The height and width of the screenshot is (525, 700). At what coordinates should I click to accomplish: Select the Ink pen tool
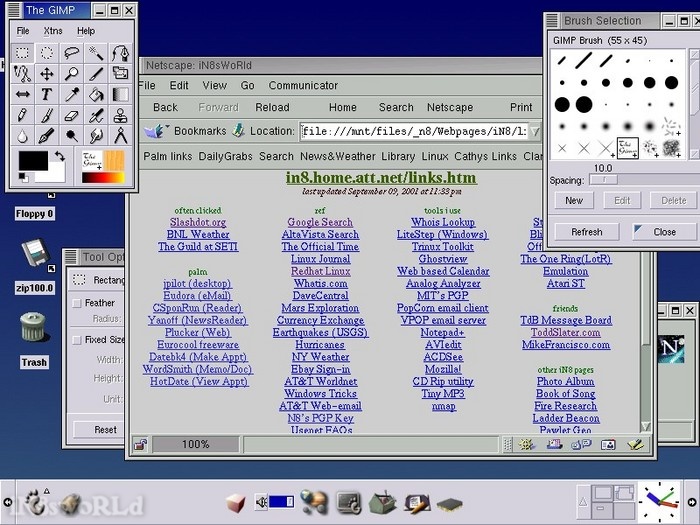[x=47, y=135]
